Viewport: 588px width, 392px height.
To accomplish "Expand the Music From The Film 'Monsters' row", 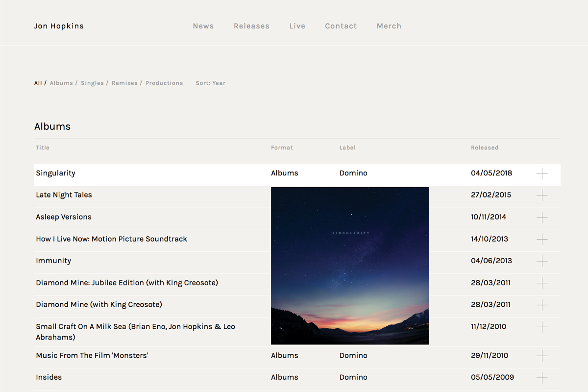I will 541,356.
